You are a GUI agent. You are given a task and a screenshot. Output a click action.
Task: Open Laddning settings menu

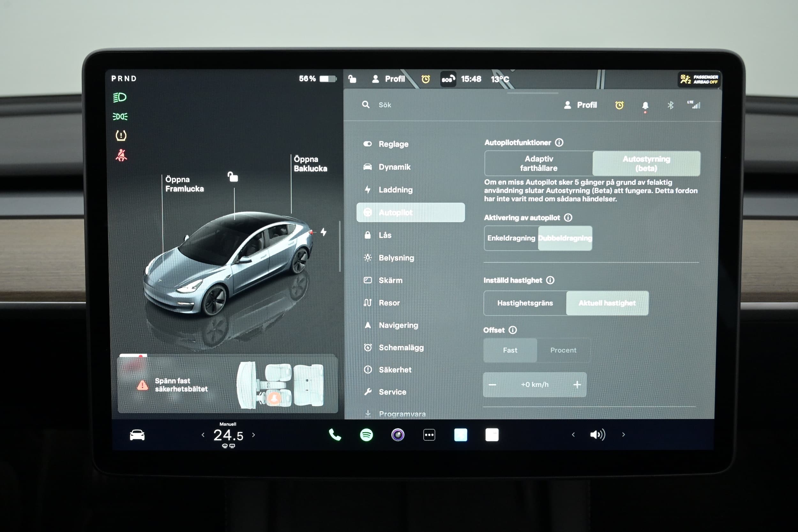click(410, 190)
